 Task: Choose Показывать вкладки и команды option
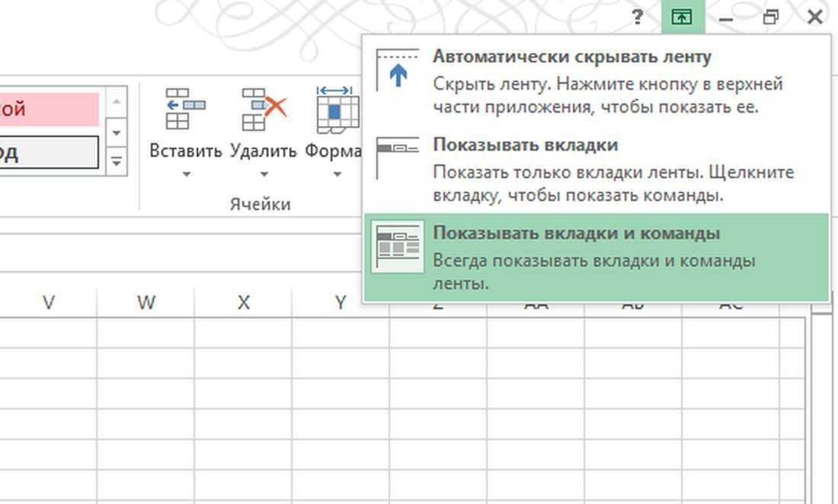(597, 257)
